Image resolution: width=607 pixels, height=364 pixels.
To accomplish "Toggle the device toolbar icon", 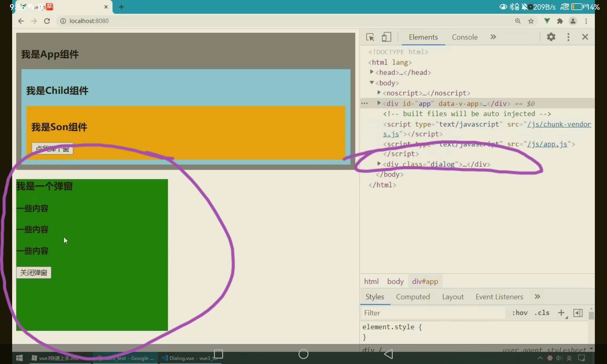I will coord(386,37).
